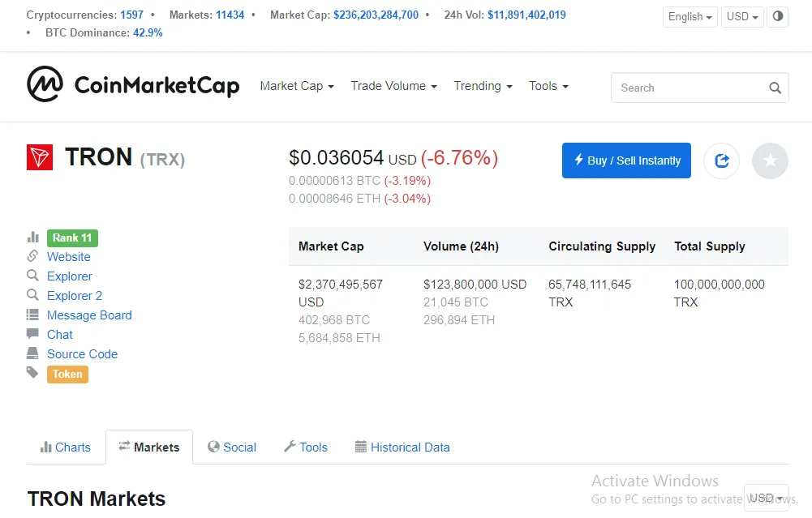The width and height of the screenshot is (812, 518).
Task: Click the (-6.76%) change text
Action: point(459,158)
